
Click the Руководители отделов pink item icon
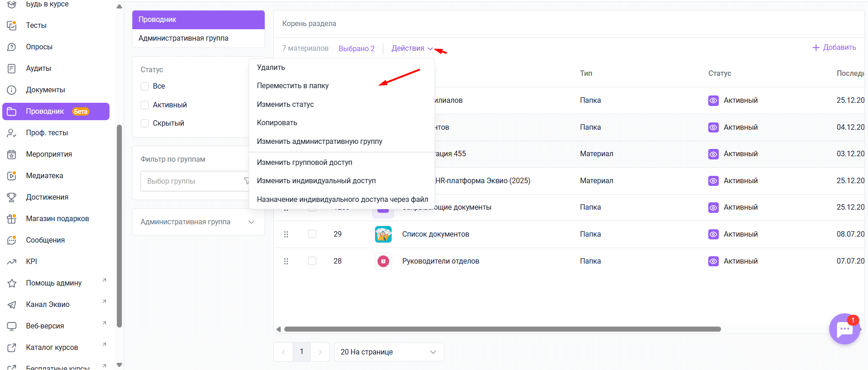click(383, 261)
